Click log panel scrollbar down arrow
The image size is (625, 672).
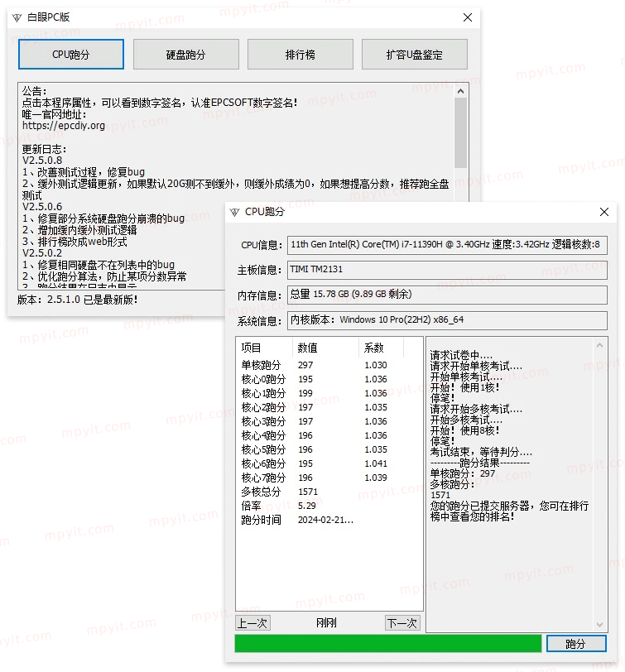(599, 625)
